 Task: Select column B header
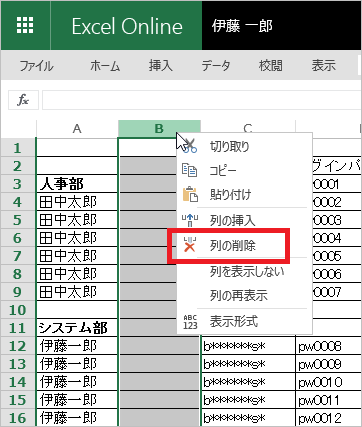pyautogui.click(x=159, y=128)
